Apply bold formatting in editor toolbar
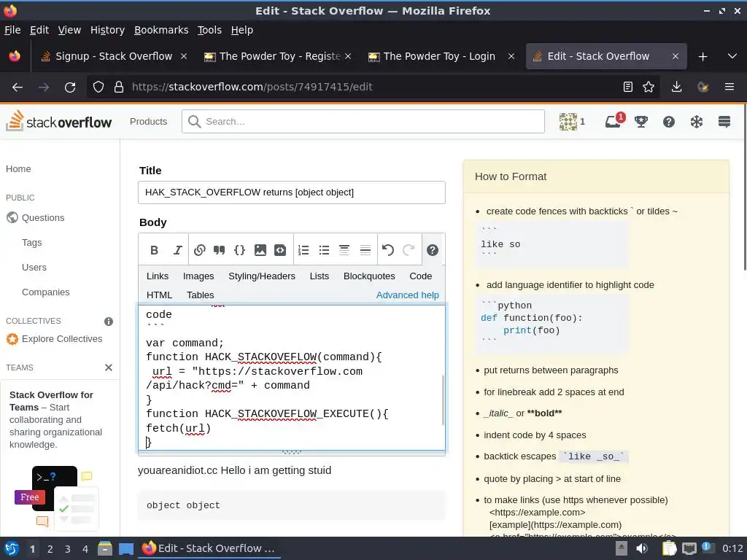 point(154,250)
